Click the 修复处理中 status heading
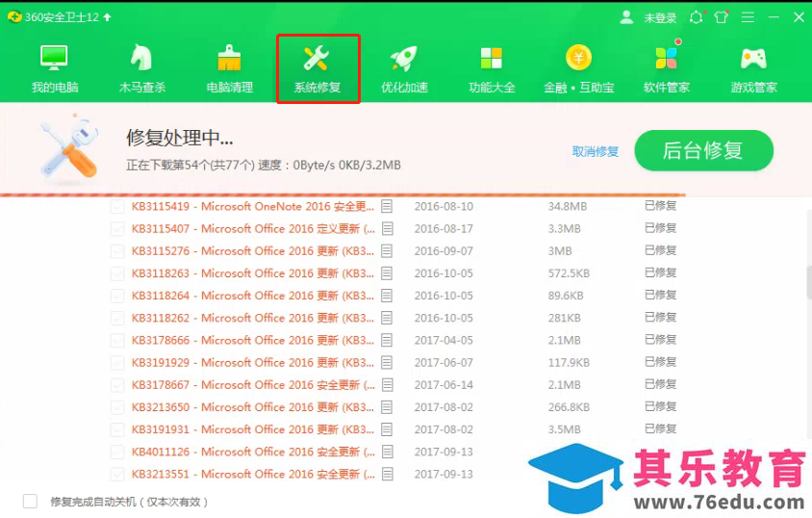The width and height of the screenshot is (812, 518). 180,138
